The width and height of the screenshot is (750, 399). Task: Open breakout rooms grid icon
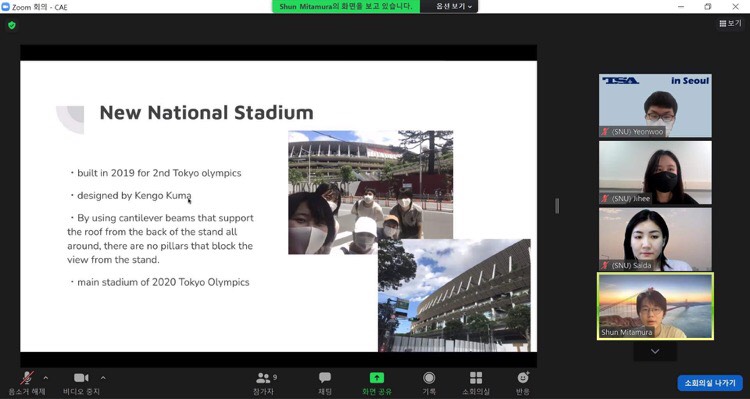476,378
